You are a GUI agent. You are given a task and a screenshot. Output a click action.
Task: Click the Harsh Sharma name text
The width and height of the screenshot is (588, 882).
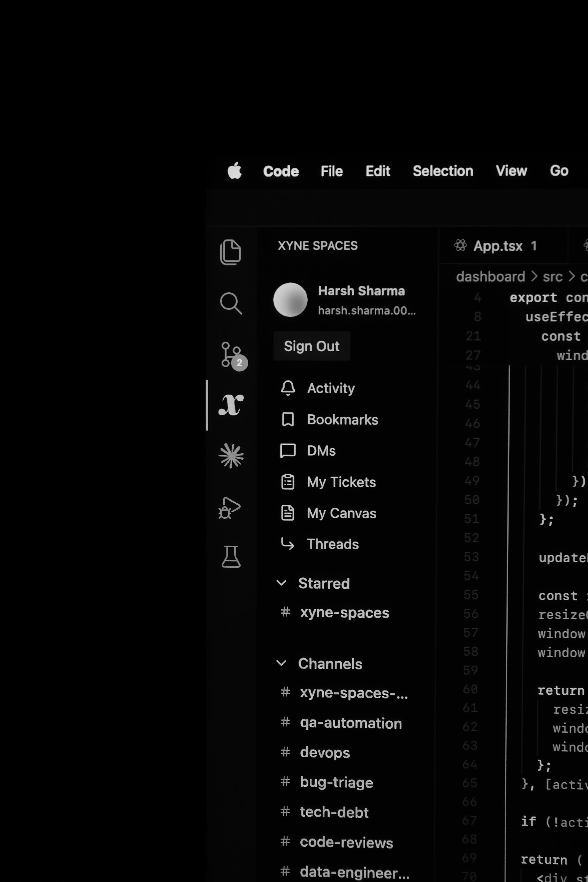(x=362, y=291)
